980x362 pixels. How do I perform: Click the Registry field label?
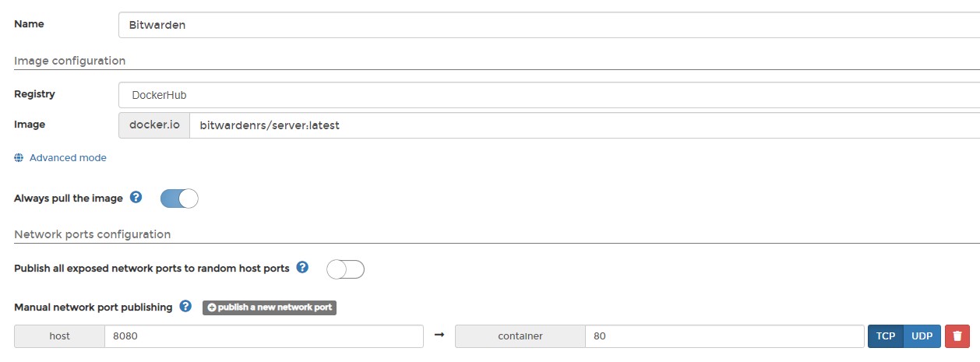34,94
